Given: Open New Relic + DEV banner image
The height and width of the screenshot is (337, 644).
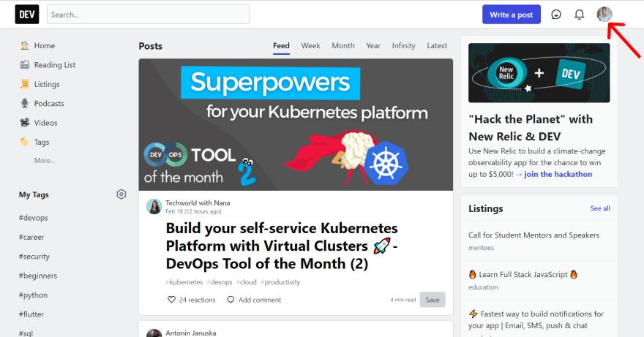Looking at the screenshot, I should point(539,72).
